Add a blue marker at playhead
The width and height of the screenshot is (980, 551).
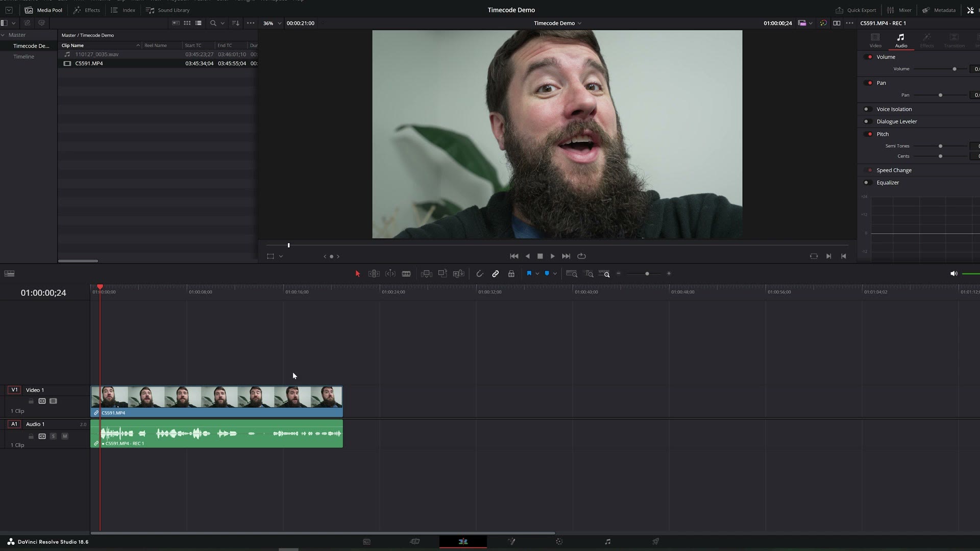[x=547, y=273]
